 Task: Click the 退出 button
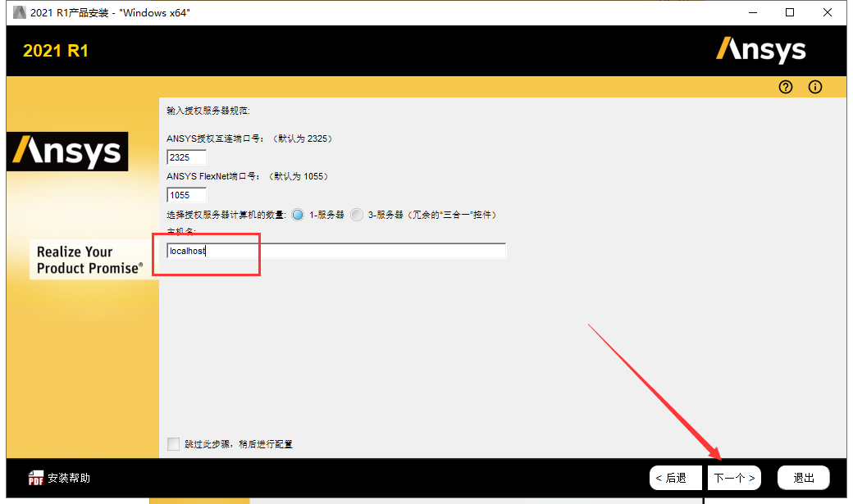[803, 477]
